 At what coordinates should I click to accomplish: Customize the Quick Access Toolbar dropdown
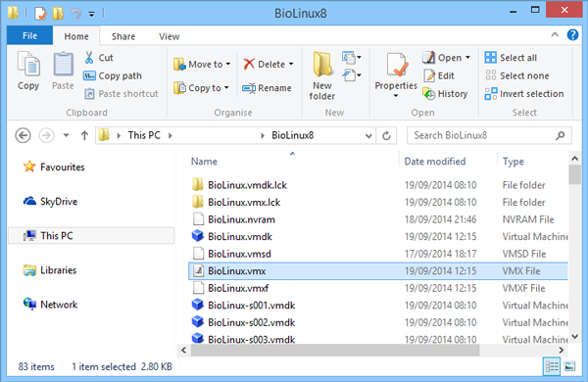click(x=91, y=15)
